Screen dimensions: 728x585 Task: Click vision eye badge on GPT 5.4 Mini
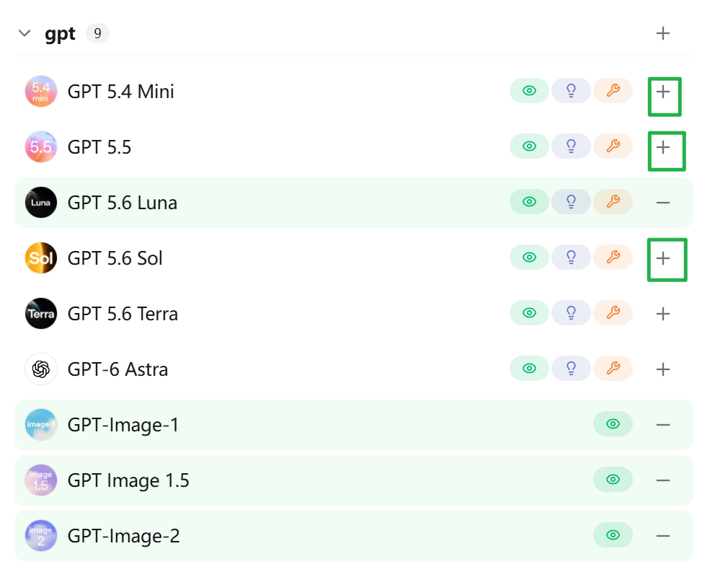529,91
